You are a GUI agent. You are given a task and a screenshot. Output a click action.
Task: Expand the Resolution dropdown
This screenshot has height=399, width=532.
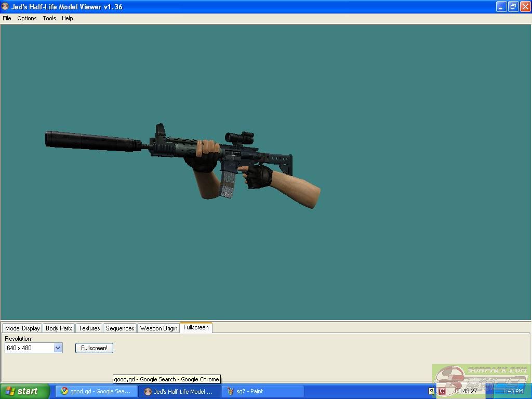coord(58,348)
